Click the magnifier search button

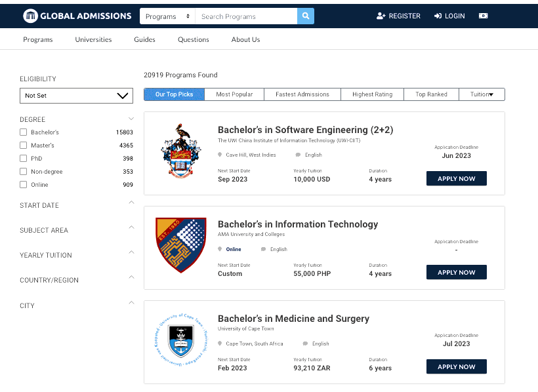point(305,16)
